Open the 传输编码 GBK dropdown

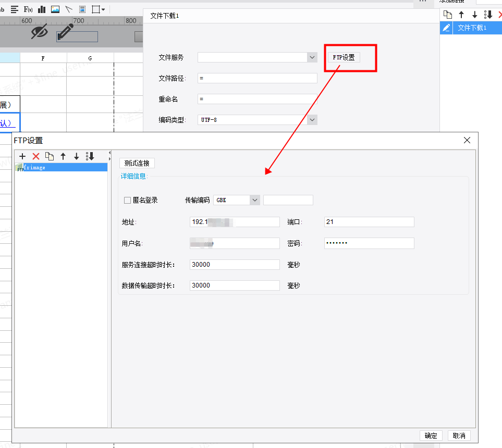coord(255,200)
